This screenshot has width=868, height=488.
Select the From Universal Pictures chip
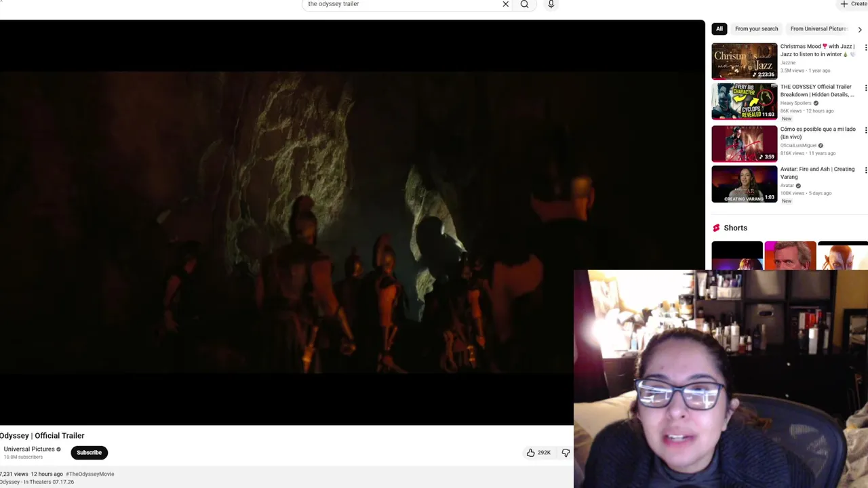click(x=818, y=29)
